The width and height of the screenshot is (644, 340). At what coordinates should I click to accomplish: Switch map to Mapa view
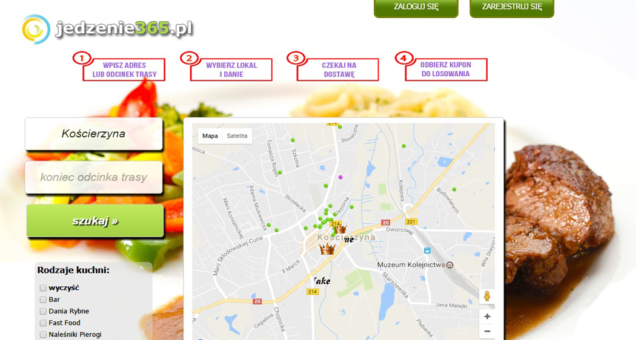point(210,136)
